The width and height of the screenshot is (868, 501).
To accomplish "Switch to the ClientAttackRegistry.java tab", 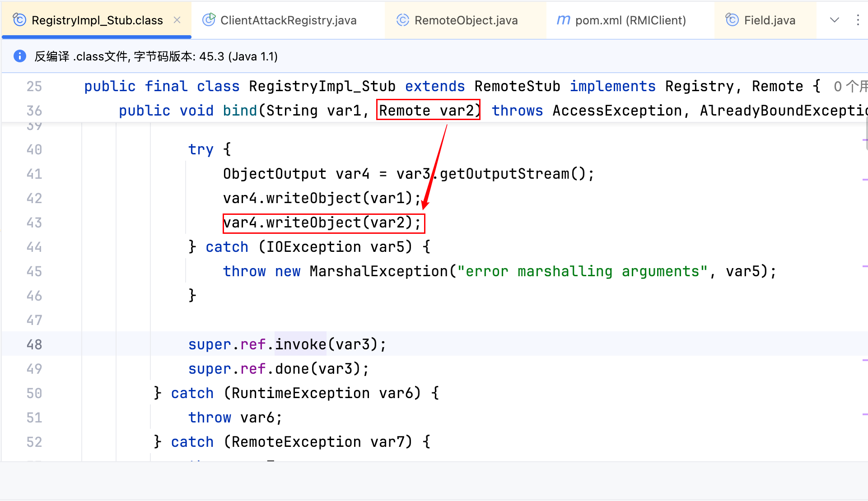I will click(x=288, y=20).
